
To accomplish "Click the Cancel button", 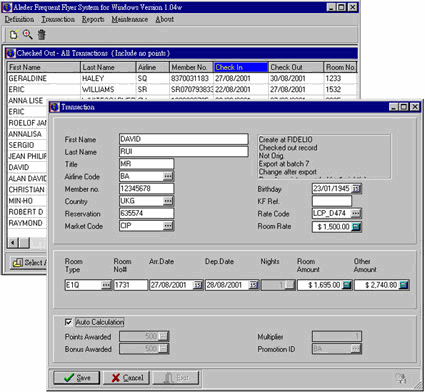I will coord(126,378).
